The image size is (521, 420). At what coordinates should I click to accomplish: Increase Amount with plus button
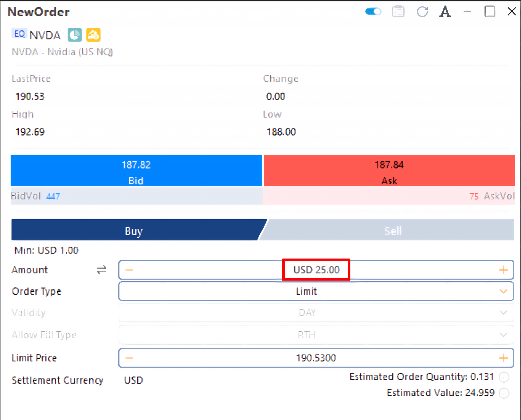coord(503,270)
